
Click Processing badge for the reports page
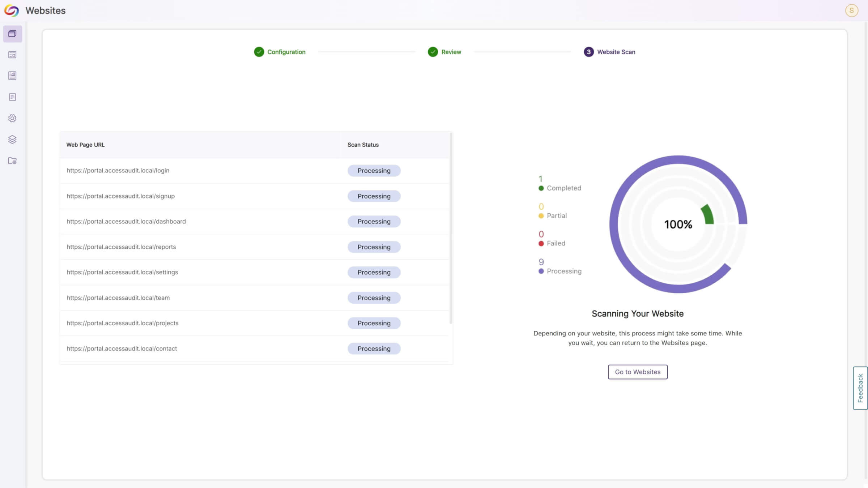point(374,247)
